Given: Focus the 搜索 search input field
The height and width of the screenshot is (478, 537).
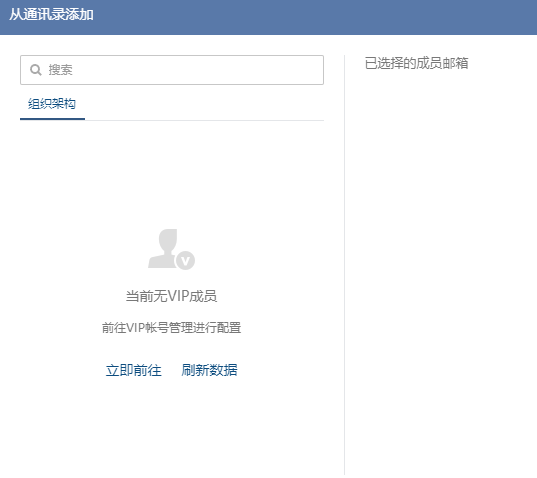Looking at the screenshot, I should [x=172, y=70].
